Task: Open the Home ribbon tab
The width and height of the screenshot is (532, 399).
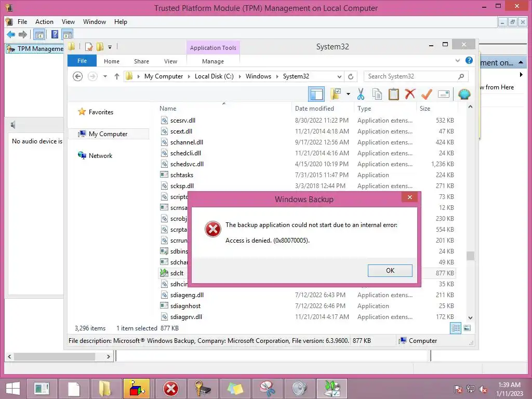Action: coord(112,61)
